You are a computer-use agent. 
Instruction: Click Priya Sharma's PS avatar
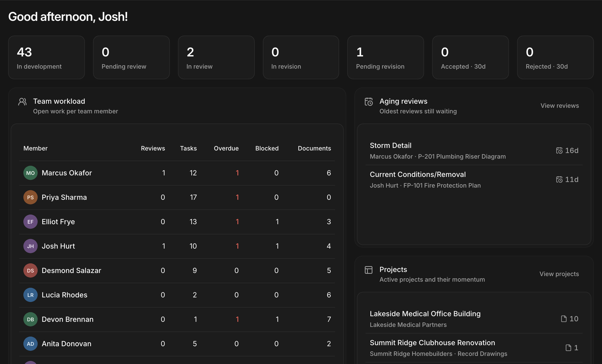[31, 197]
